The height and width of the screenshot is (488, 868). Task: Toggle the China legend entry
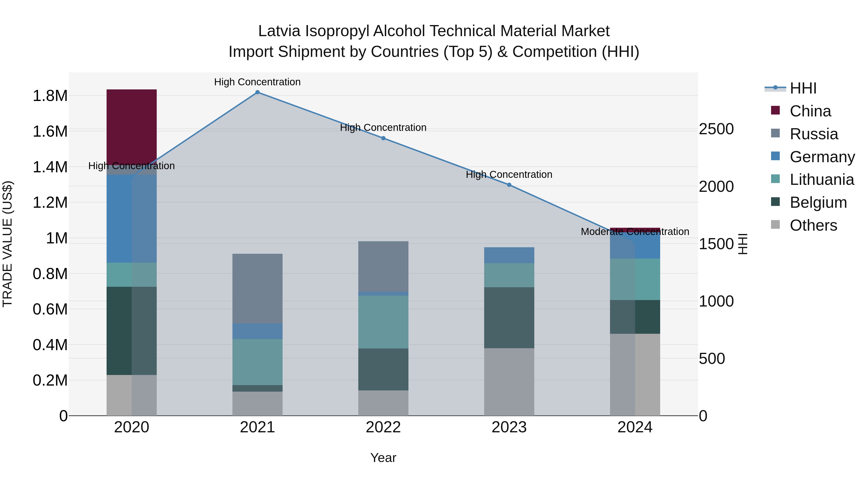[801, 111]
